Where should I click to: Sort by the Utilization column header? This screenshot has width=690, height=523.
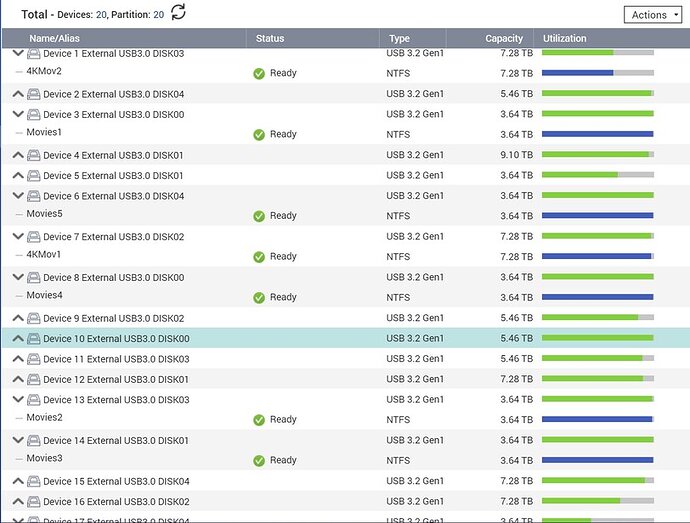612,38
